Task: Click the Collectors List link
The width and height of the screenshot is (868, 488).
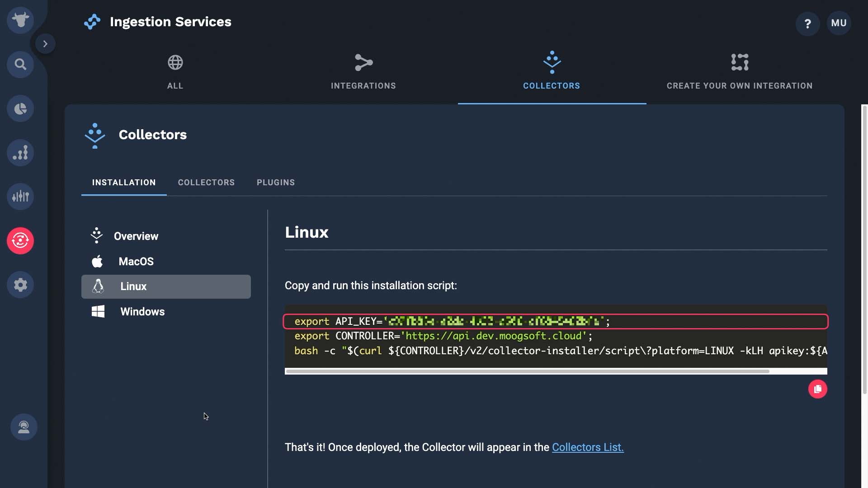Action: click(x=587, y=447)
